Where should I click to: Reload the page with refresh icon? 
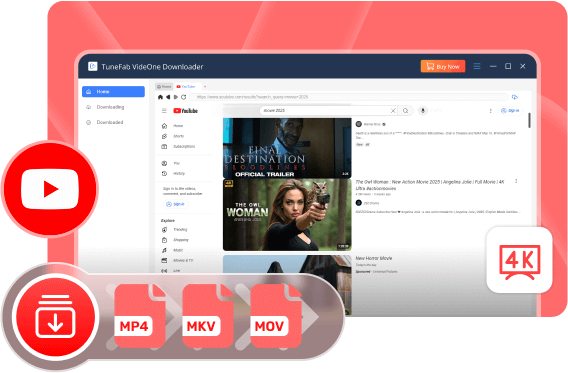click(x=184, y=97)
